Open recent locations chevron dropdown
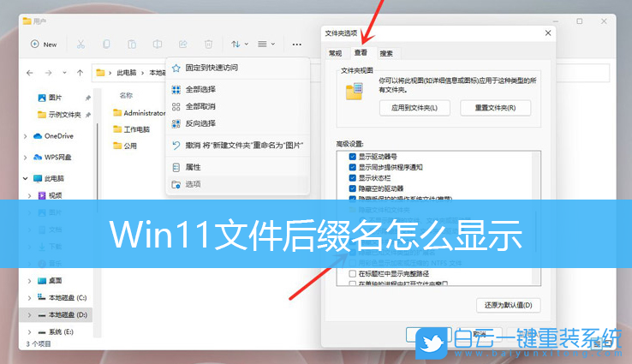 (x=64, y=73)
